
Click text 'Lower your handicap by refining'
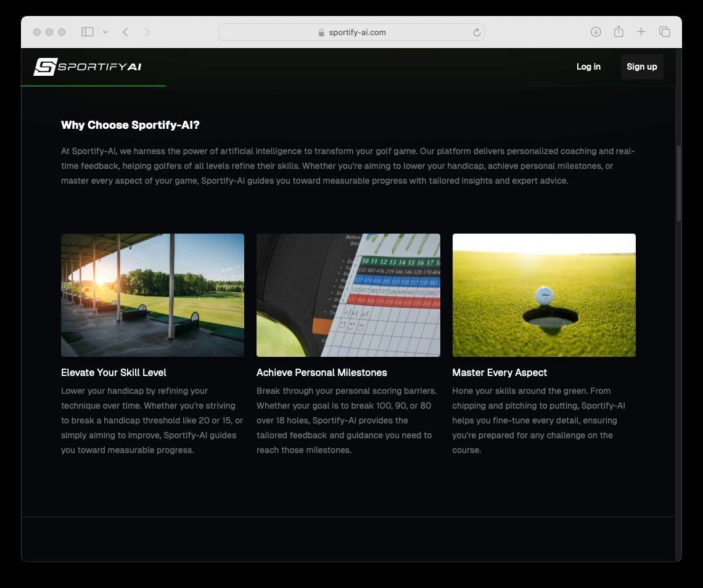coord(134,391)
